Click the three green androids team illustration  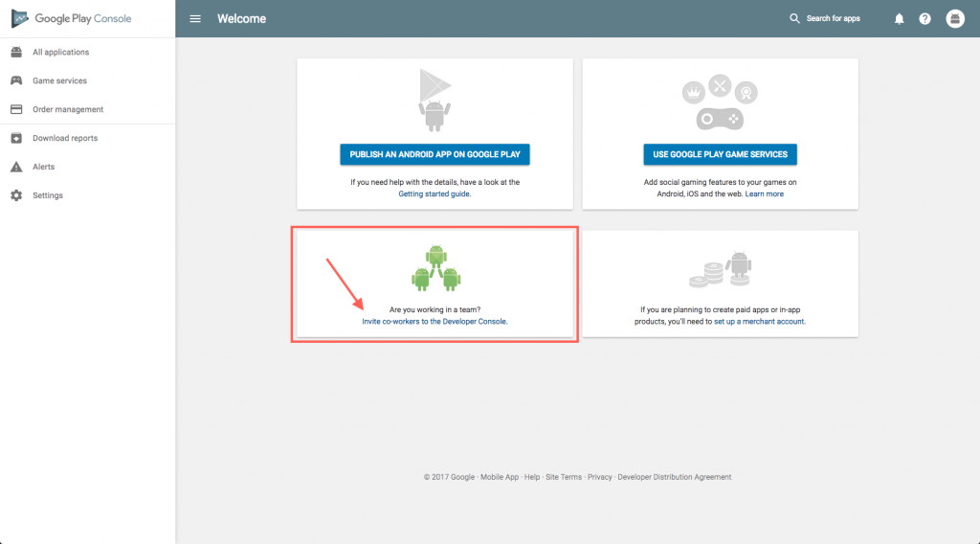click(435, 268)
